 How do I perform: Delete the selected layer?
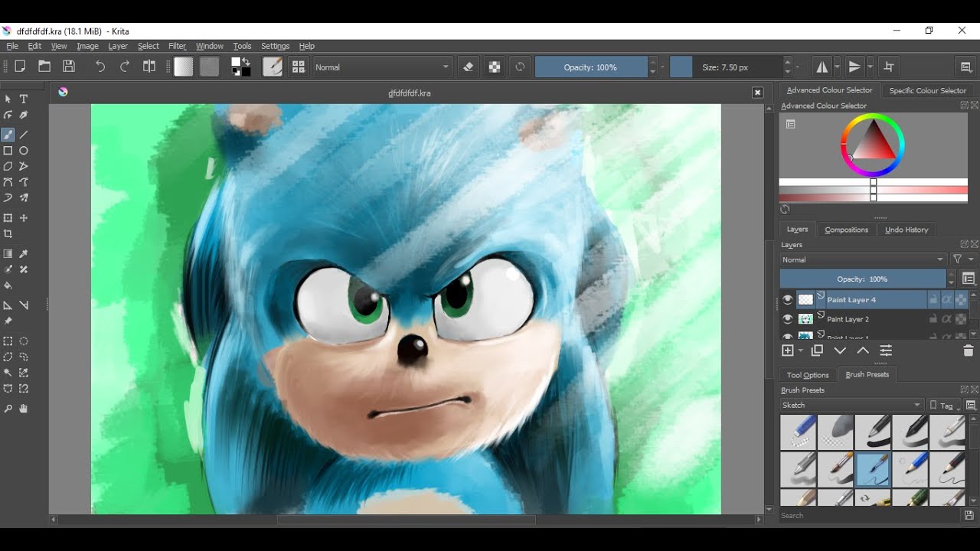click(x=968, y=350)
